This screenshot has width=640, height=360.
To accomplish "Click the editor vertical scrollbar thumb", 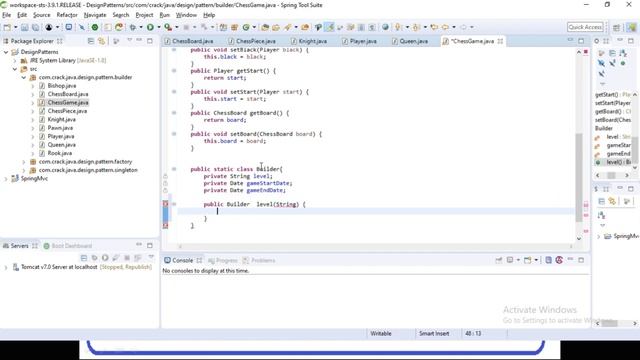I will pos(579,177).
